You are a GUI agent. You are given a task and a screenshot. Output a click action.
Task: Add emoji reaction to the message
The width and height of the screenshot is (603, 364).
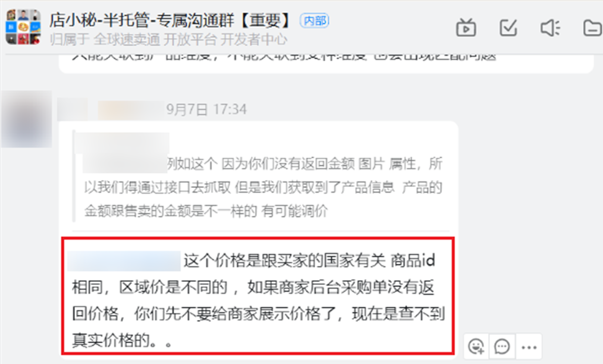click(476, 346)
